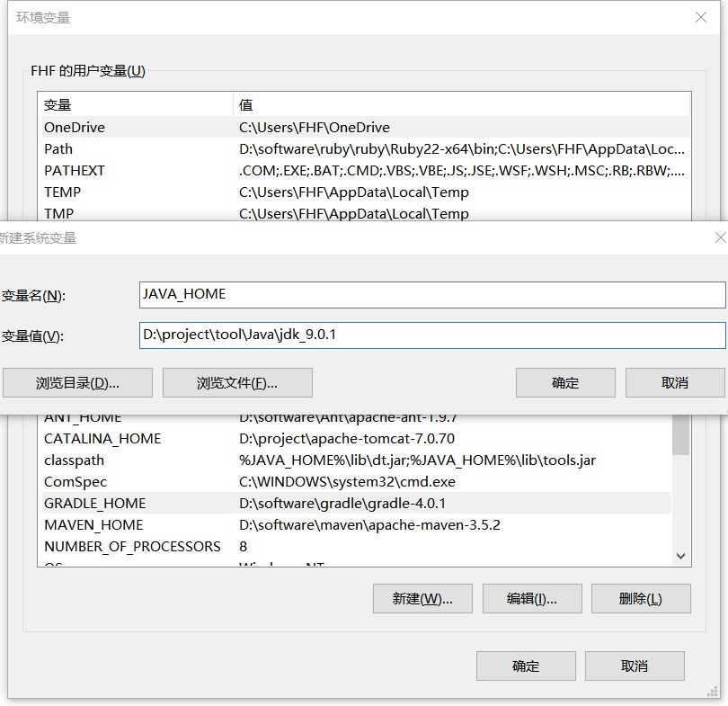
Task: Click the 删除(L) button to delete variable
Action: [641, 598]
